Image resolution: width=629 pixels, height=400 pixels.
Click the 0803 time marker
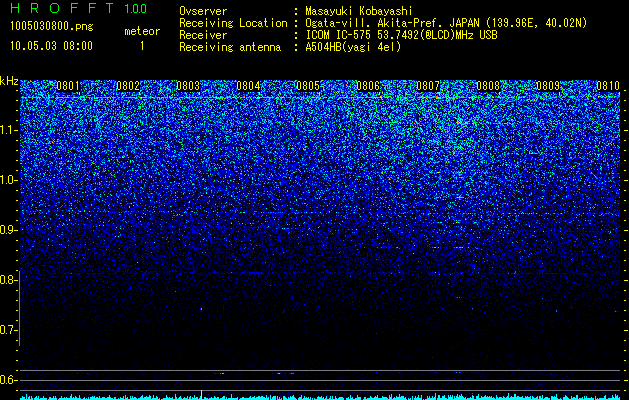(x=188, y=86)
